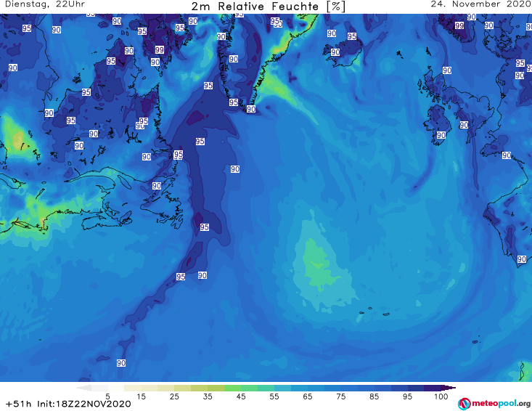Pick the bright green swatch above the 45 tick
This screenshot has width=532, height=411.
[232, 388]
